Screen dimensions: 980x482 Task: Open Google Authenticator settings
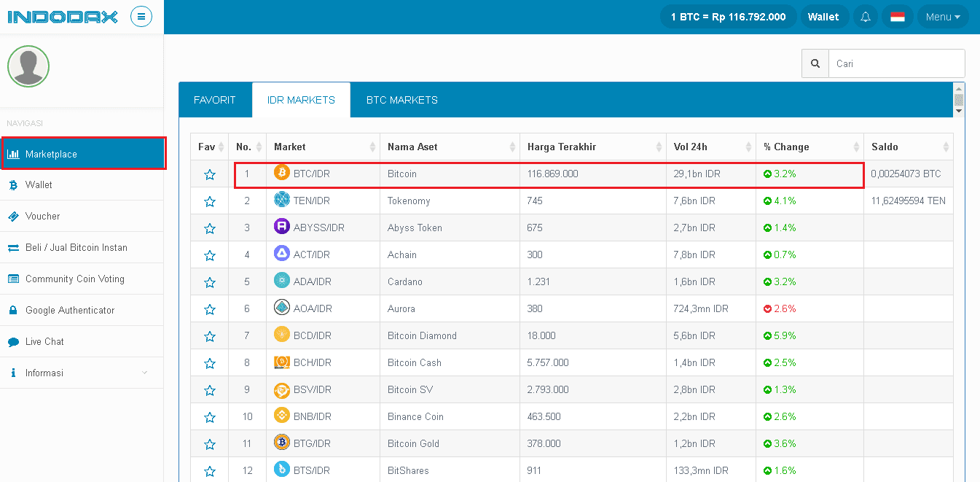point(82,310)
